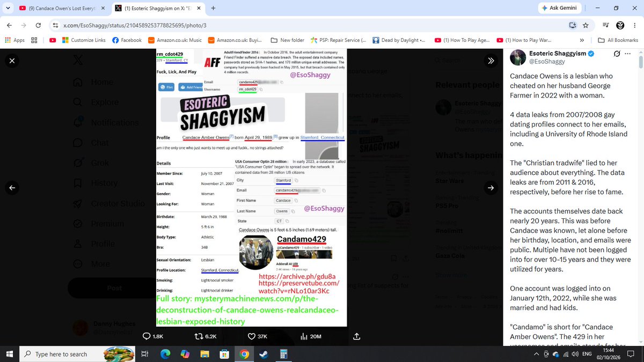
Task: Open Microsoft Store from the taskbar
Action: (x=224, y=354)
